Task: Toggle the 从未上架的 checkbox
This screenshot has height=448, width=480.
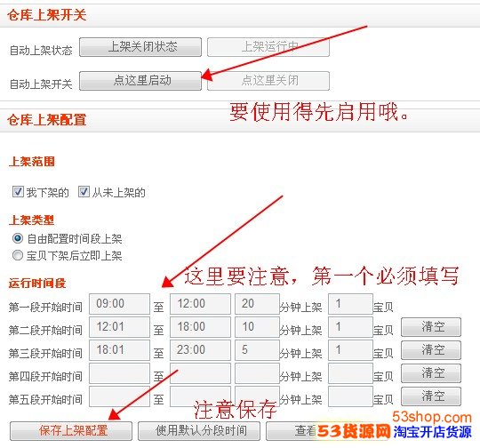Action: [x=84, y=192]
